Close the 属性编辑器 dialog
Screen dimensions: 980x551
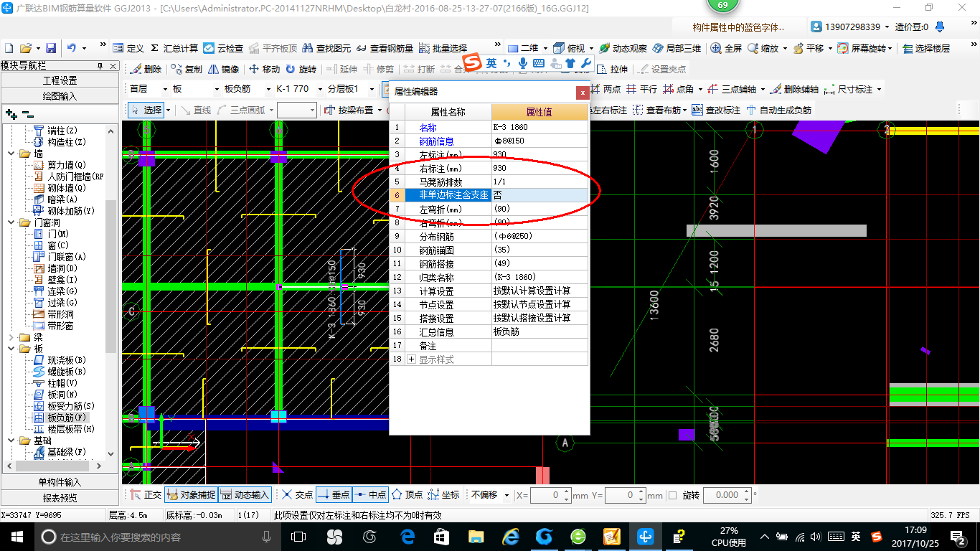pos(582,92)
